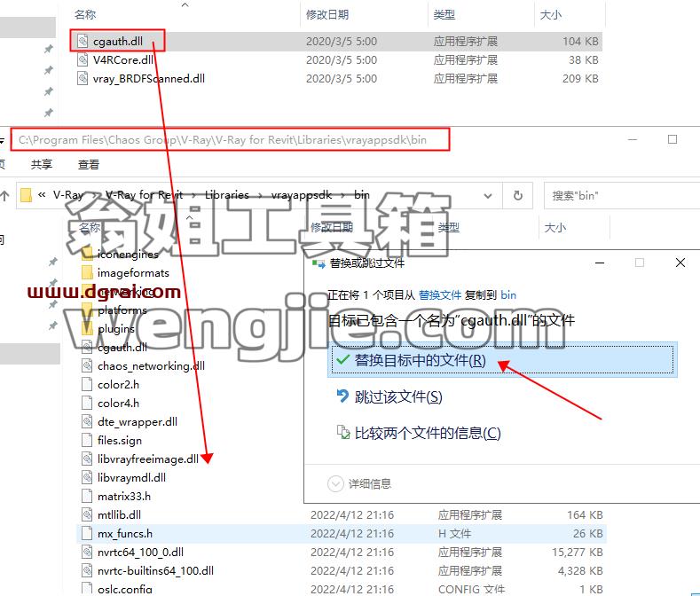Open the 查看 ribbon tab
Viewport: 700px width, 596px height.
click(89, 164)
